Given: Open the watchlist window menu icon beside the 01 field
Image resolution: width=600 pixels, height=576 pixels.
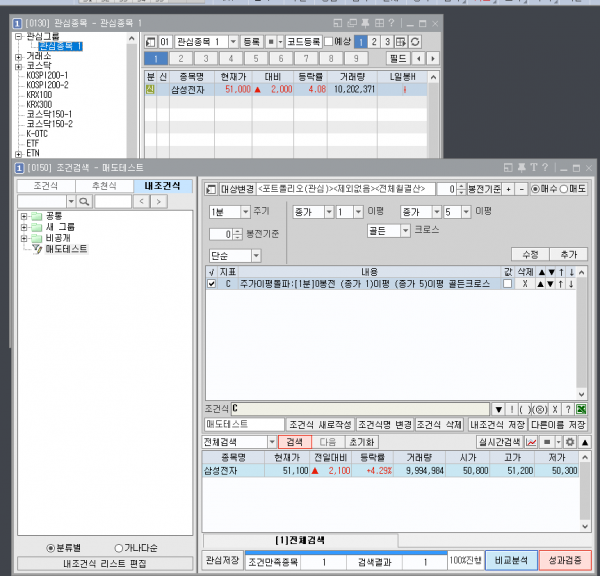Looking at the screenshot, I should pos(150,42).
